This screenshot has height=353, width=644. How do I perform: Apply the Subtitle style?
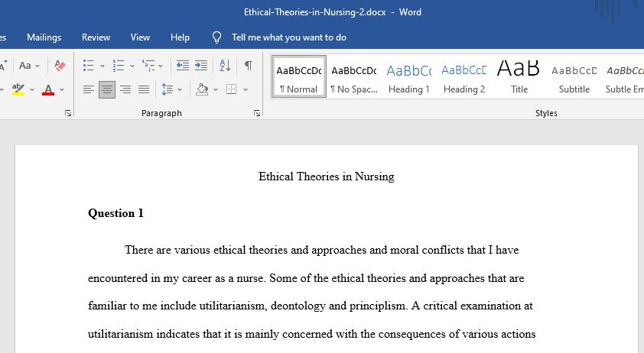(x=574, y=76)
